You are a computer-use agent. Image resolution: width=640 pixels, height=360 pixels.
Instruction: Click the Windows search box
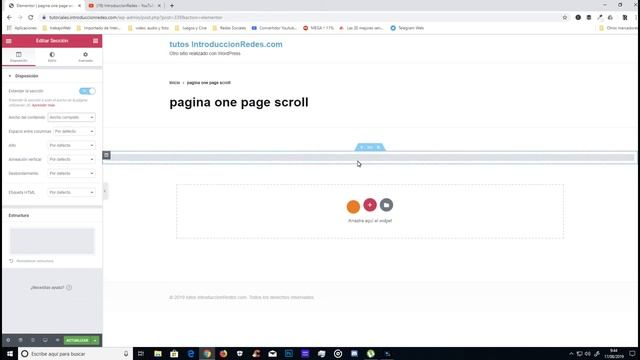click(x=75, y=354)
